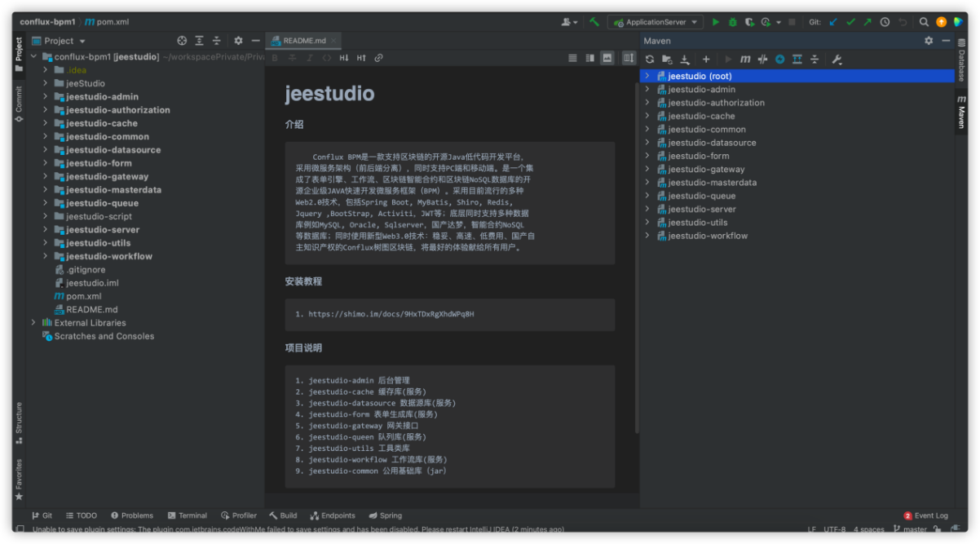
Task: Generate sources and update folders in Maven
Action: tap(667, 59)
